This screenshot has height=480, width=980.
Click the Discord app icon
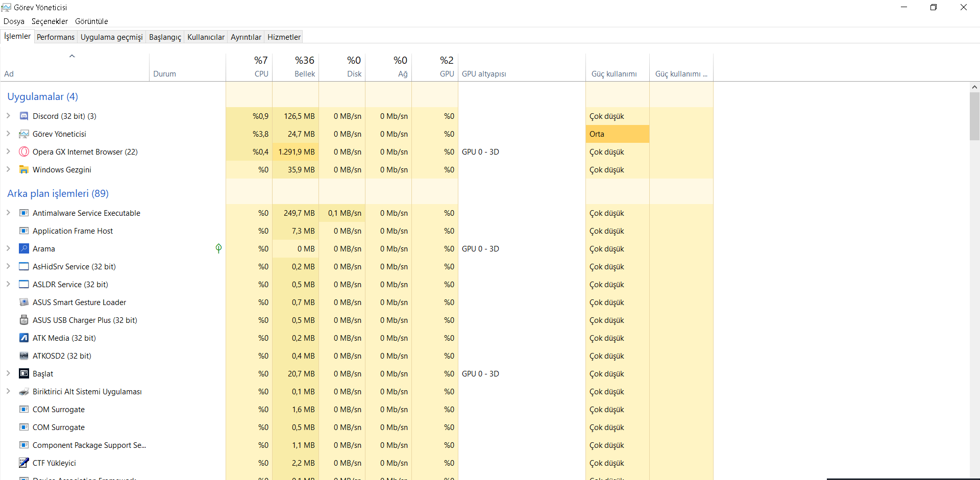[x=24, y=116]
